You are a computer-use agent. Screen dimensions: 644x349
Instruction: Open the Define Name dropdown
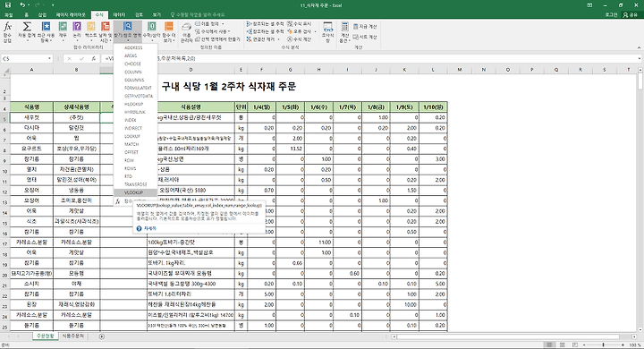tap(210, 24)
